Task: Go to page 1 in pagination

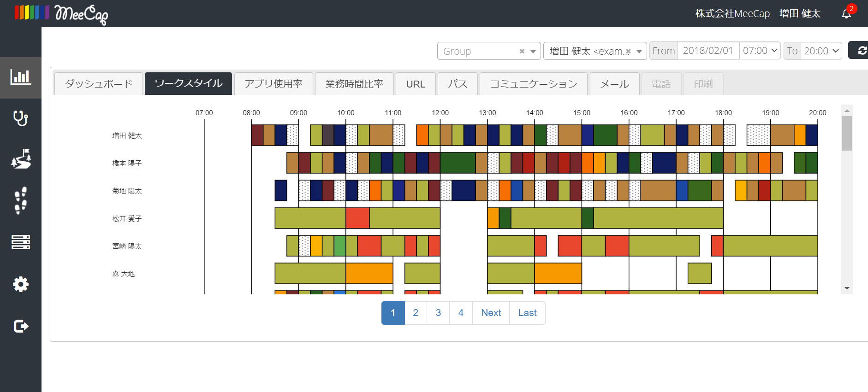Action: 393,313
